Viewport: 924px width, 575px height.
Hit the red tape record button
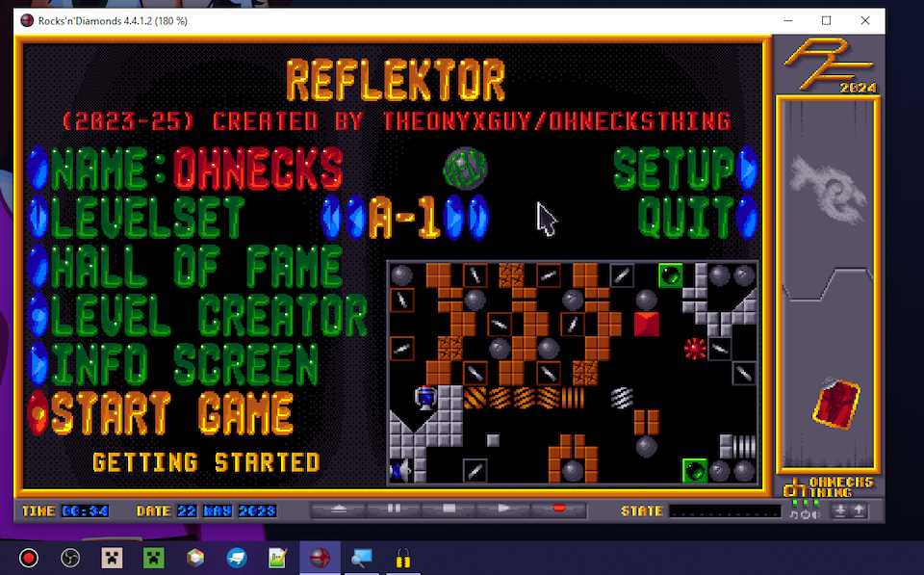click(x=556, y=509)
